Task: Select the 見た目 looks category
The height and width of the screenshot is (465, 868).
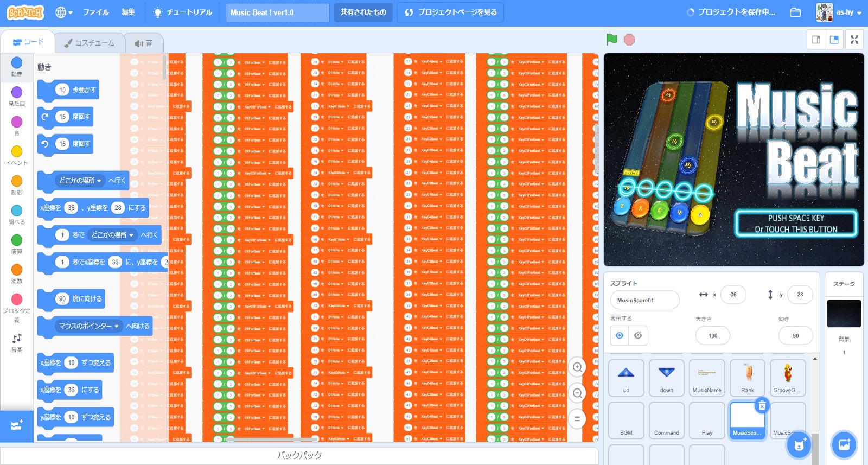Action: (17, 96)
